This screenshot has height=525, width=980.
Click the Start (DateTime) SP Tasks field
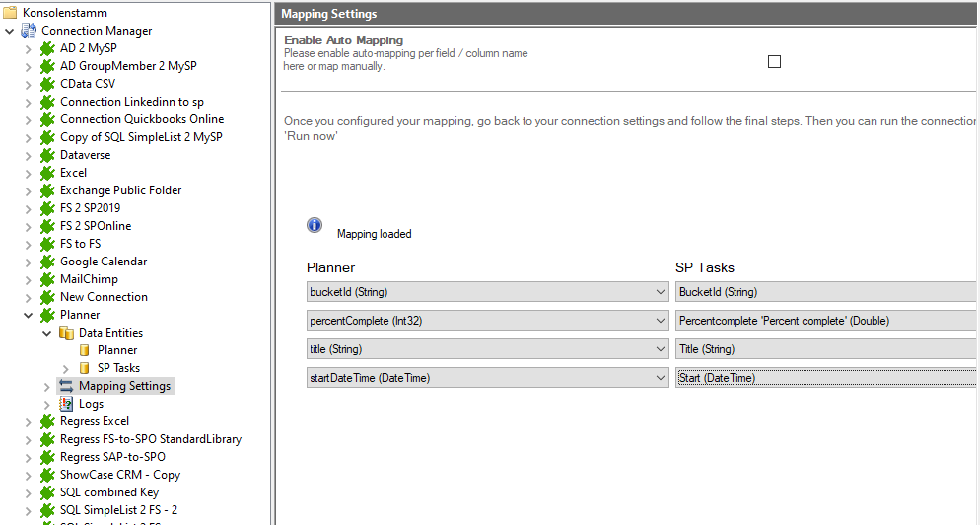(826, 378)
